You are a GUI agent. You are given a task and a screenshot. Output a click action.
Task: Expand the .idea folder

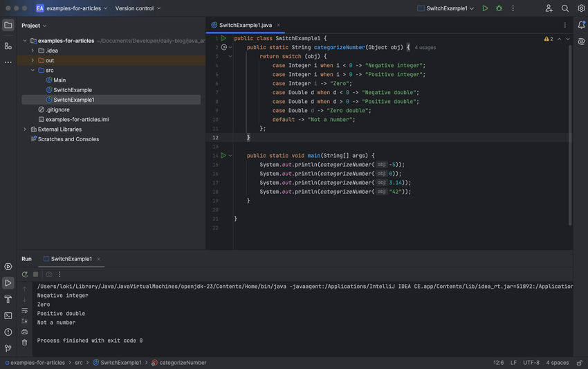33,51
